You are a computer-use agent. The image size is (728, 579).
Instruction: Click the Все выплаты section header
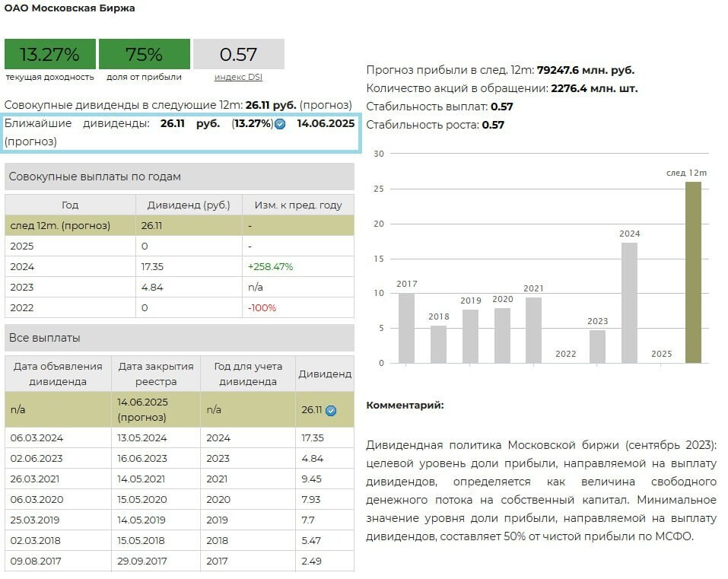[x=180, y=338]
